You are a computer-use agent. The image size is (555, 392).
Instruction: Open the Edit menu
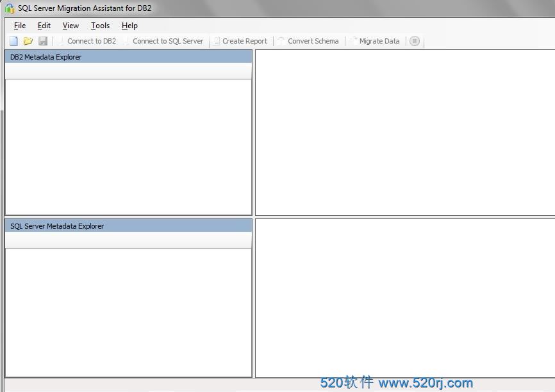44,26
